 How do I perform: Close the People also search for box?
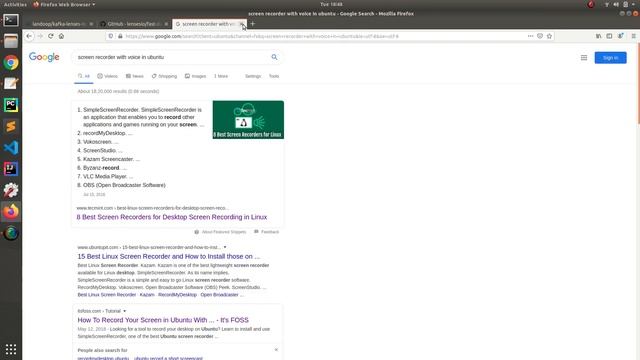pos(276,350)
